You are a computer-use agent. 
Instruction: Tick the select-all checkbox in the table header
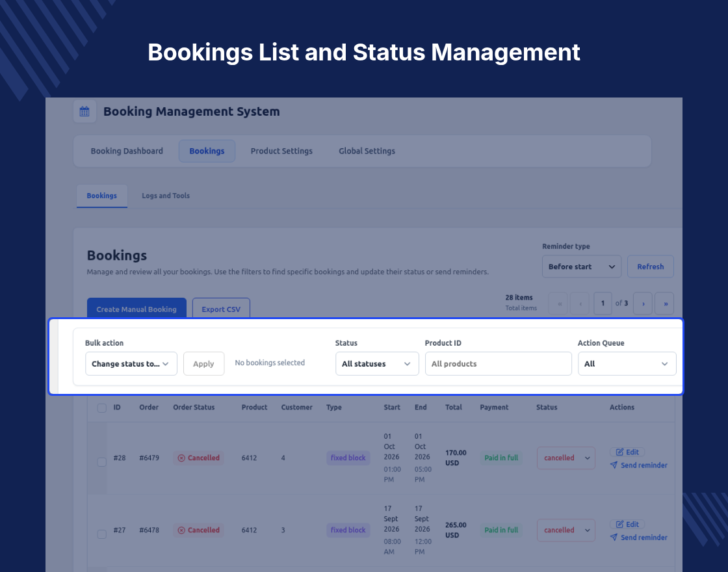(101, 408)
